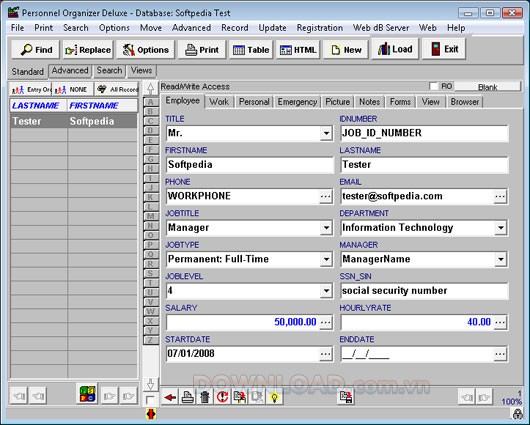Click the NONE sort button

coord(72,90)
